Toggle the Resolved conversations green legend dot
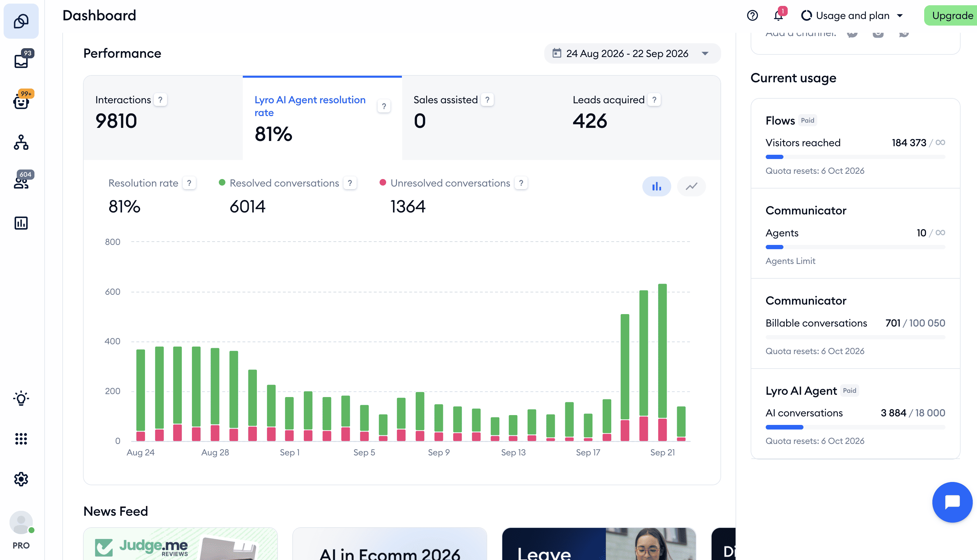The height and width of the screenshot is (560, 977). pyautogui.click(x=222, y=182)
